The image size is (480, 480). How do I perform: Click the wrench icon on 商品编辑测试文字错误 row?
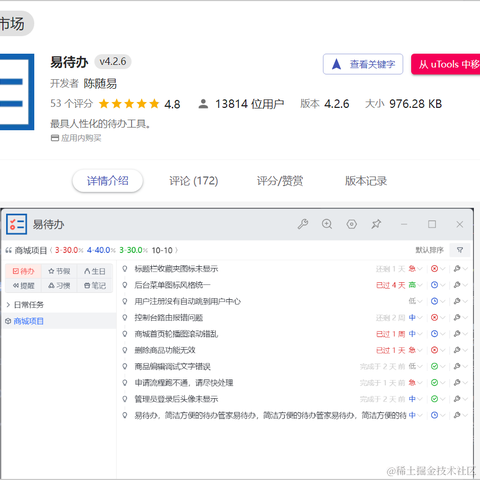[457, 366]
